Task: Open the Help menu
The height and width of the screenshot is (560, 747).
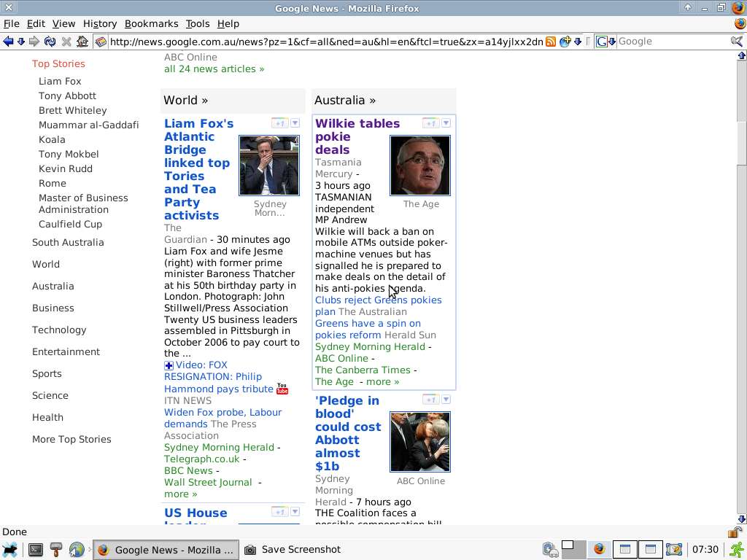Action: [x=228, y=24]
